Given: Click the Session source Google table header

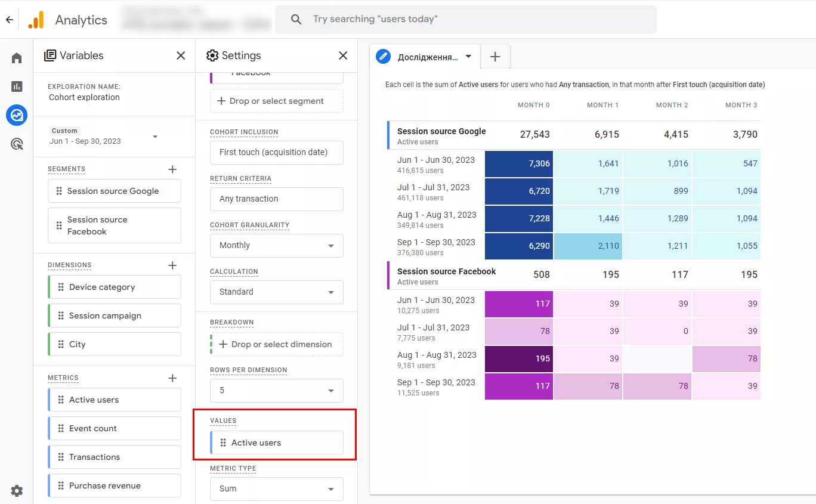Looking at the screenshot, I should (x=441, y=131).
